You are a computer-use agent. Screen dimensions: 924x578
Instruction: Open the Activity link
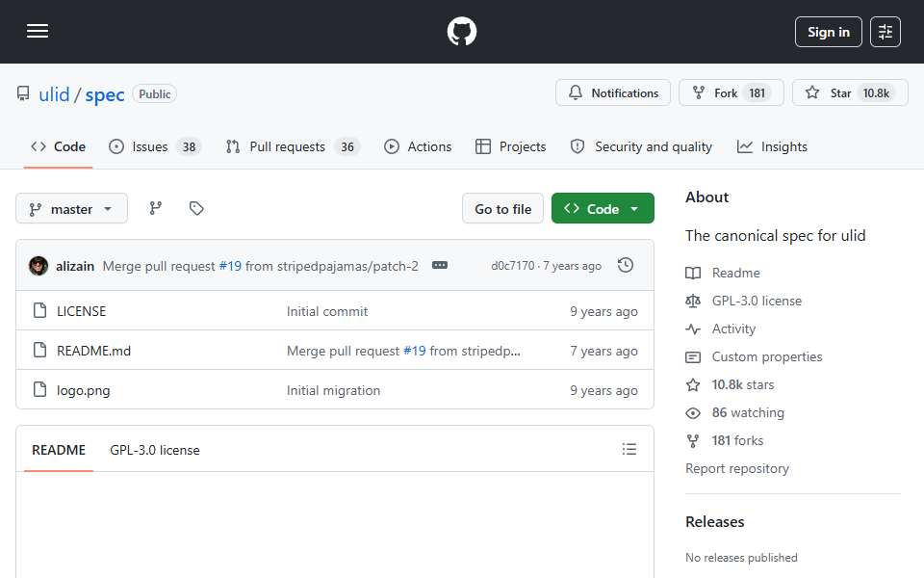click(733, 329)
